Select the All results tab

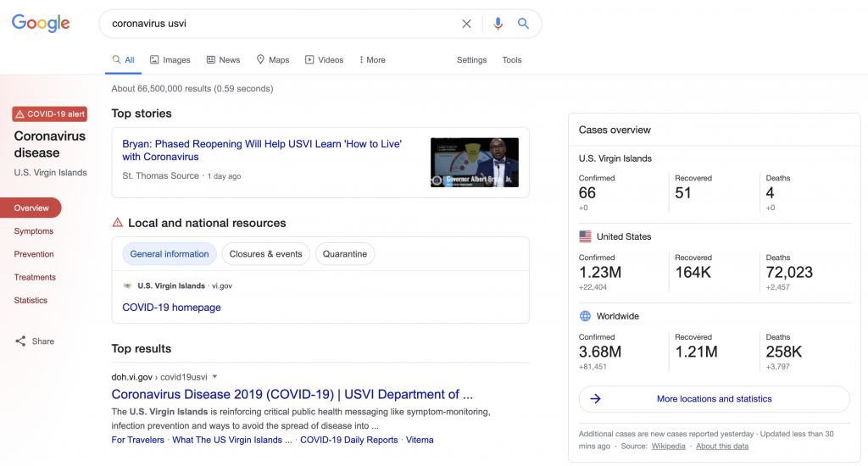coord(123,60)
